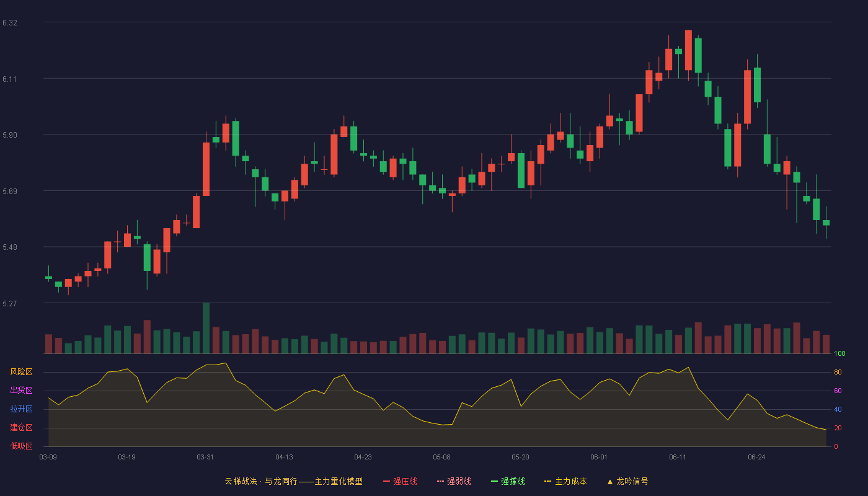Click the 03-19 date label
Image resolution: width=868 pixels, height=496 pixels.
pyautogui.click(x=126, y=457)
